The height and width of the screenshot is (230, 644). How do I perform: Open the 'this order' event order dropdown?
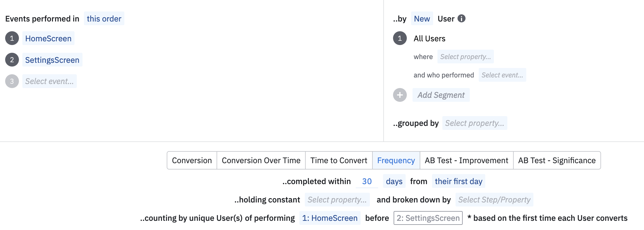(104, 19)
